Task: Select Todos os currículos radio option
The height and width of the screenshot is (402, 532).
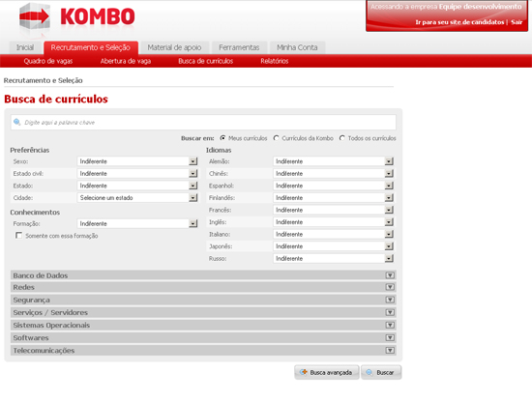Action: pyautogui.click(x=342, y=138)
